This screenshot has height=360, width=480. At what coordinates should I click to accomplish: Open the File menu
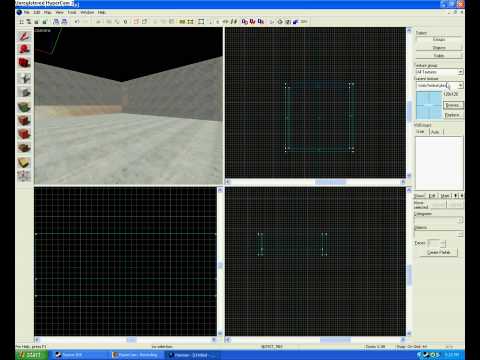26,12
